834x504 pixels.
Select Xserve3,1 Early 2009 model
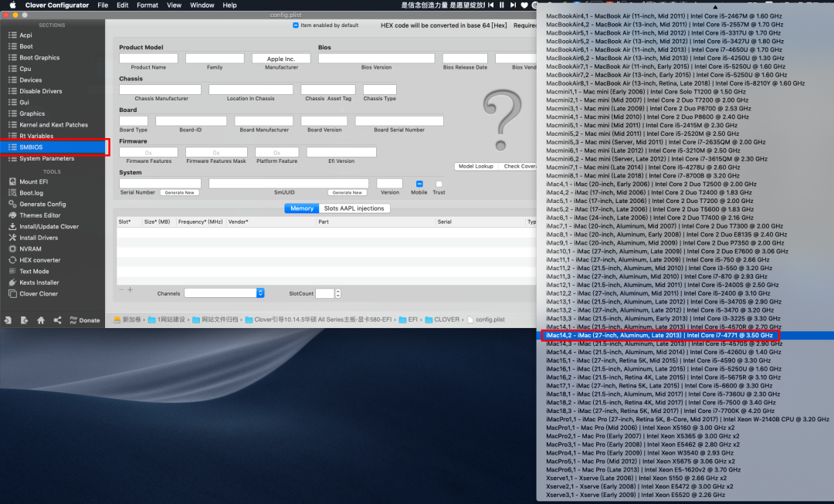[636, 495]
